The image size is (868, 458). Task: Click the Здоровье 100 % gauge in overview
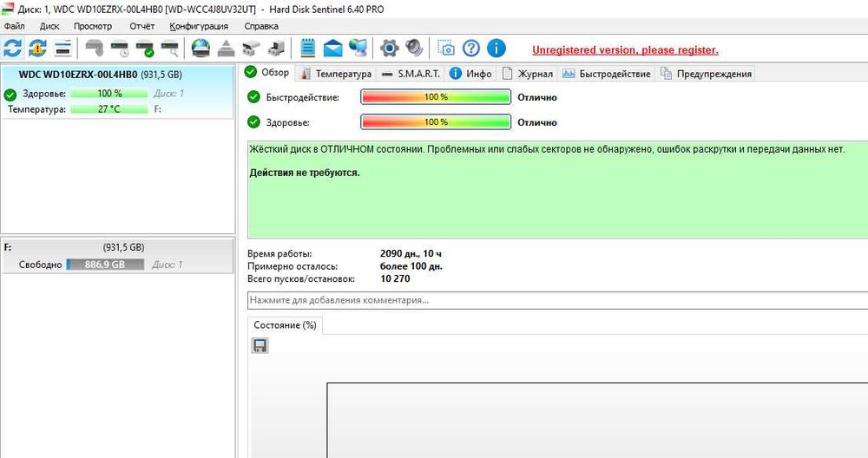436,122
